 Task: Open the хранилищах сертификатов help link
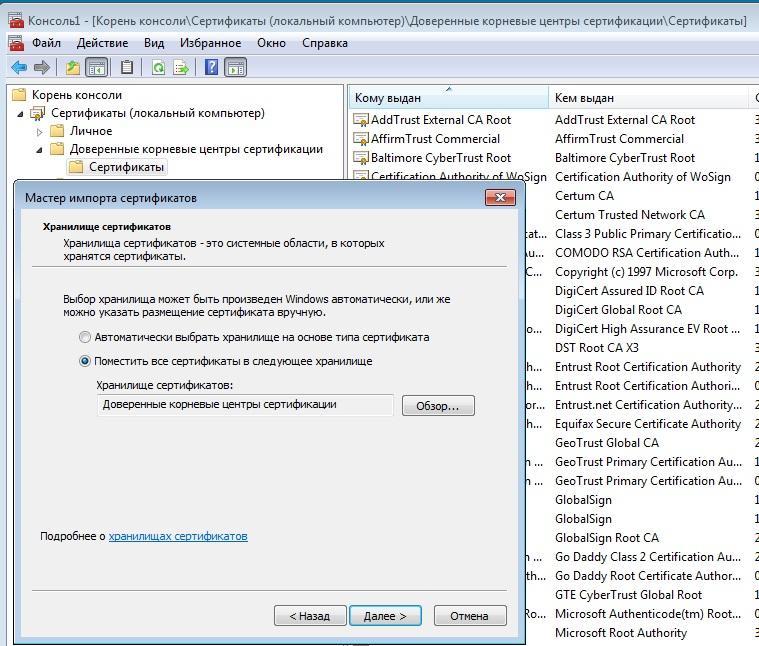pyautogui.click(x=178, y=536)
